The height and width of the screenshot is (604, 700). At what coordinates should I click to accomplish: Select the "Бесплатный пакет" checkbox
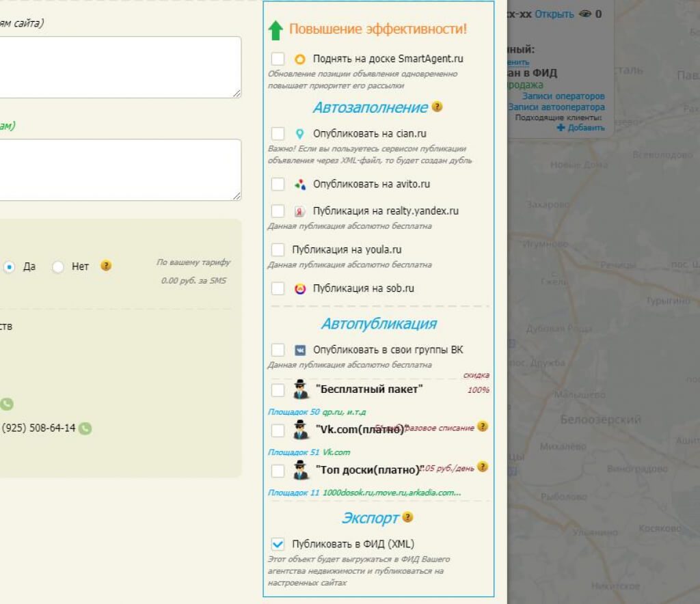click(278, 390)
